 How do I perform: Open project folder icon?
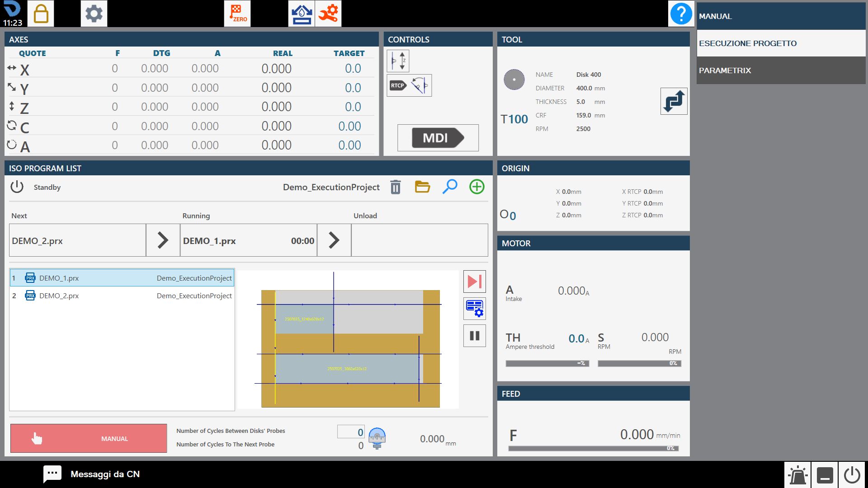tap(422, 187)
